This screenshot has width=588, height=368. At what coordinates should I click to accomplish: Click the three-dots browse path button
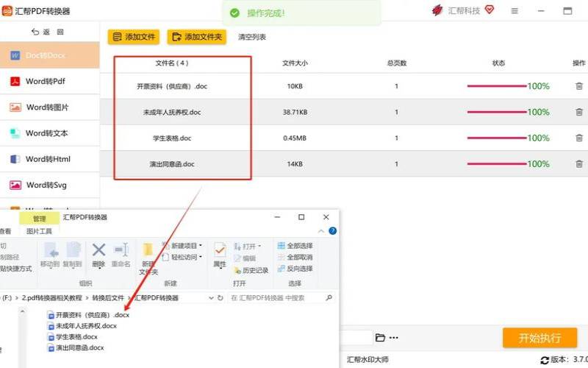(394, 338)
